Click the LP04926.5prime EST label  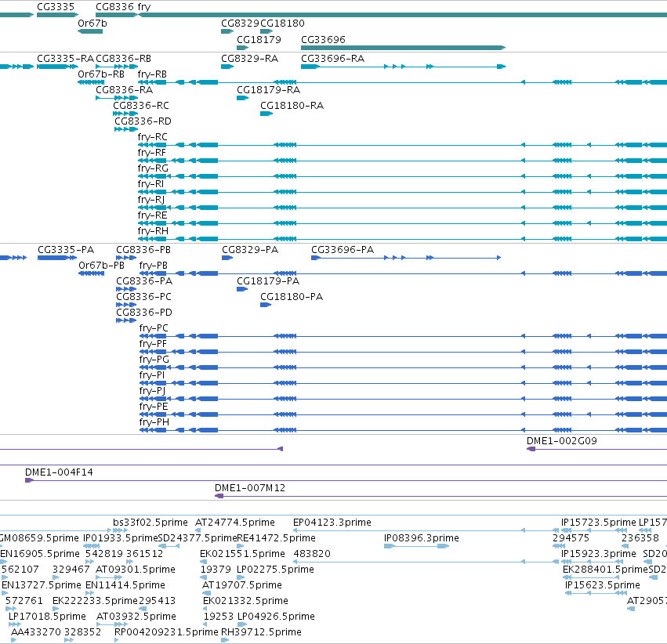[x=276, y=617]
